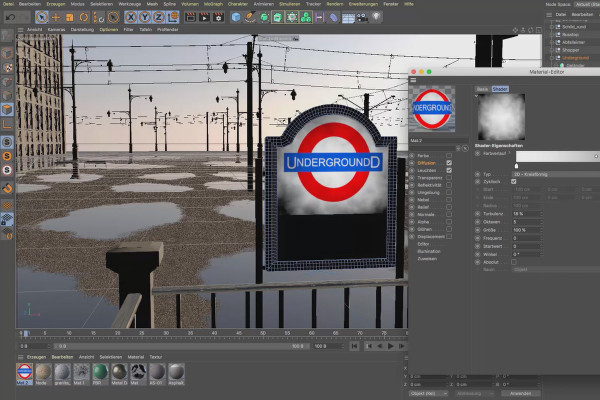Toggle the Z axis lock
The width and height of the screenshot is (600, 400).
158,17
